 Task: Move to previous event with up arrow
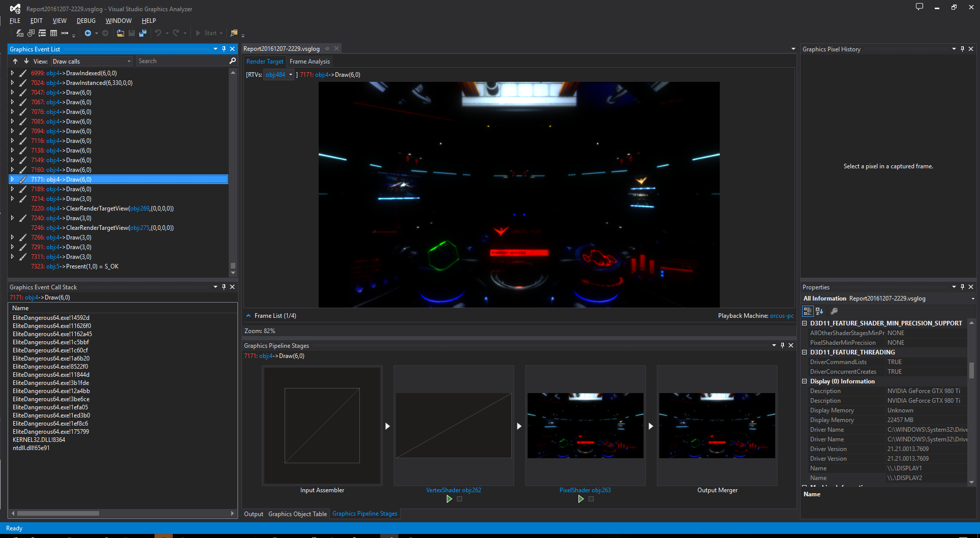(15, 61)
